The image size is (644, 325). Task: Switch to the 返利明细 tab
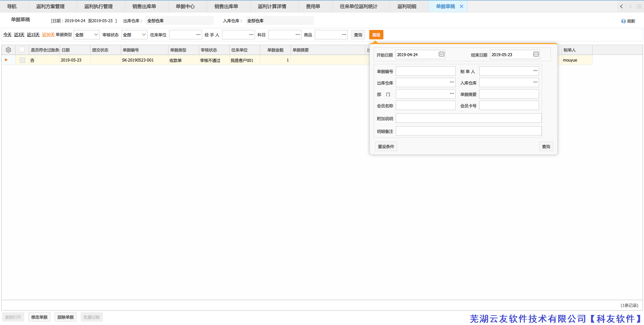point(407,6)
